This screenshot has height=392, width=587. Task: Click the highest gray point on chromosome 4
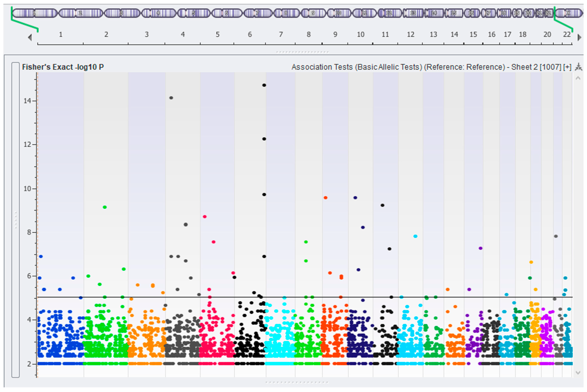(x=171, y=98)
